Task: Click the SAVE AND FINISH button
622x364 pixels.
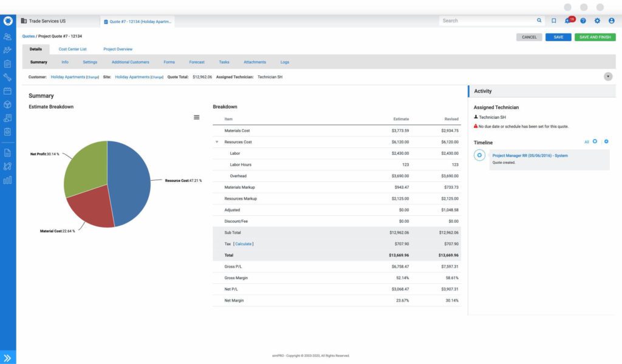Action: (596, 36)
